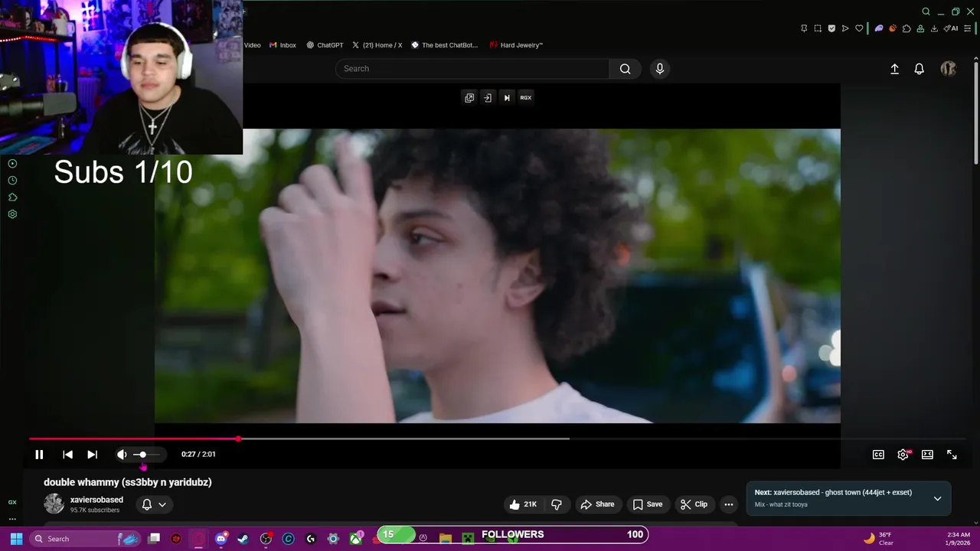Open the Windows Start button
This screenshot has height=551, width=980.
click(16, 539)
